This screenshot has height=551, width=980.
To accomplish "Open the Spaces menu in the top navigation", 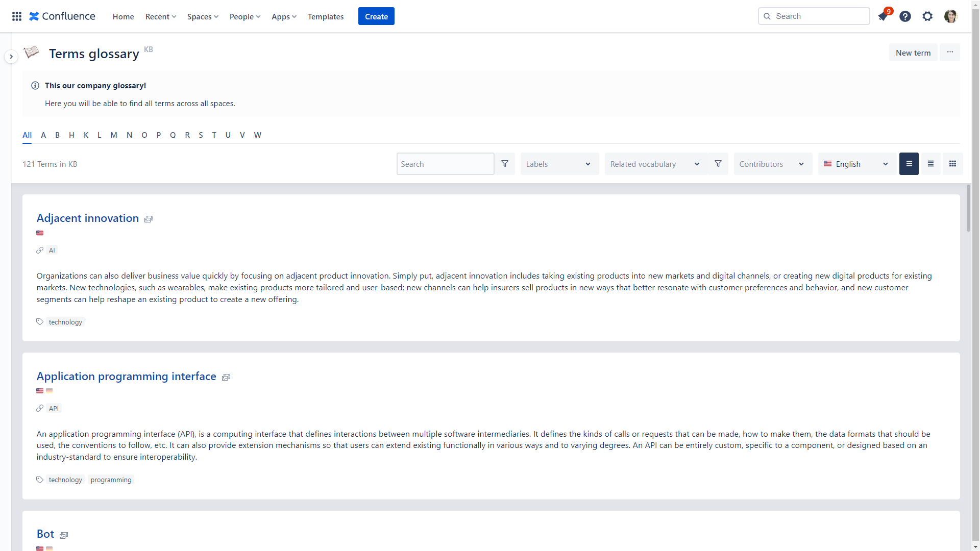I will 203,16.
